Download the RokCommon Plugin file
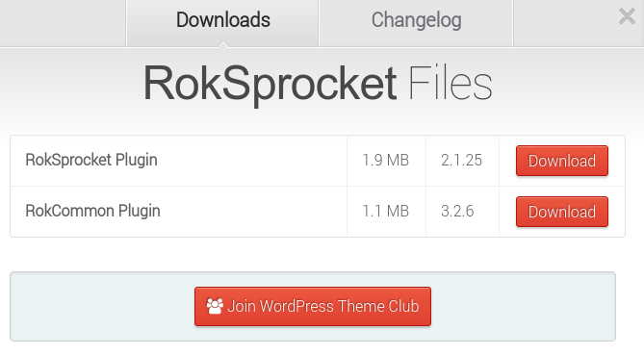This screenshot has height=355, width=644. 562,212
